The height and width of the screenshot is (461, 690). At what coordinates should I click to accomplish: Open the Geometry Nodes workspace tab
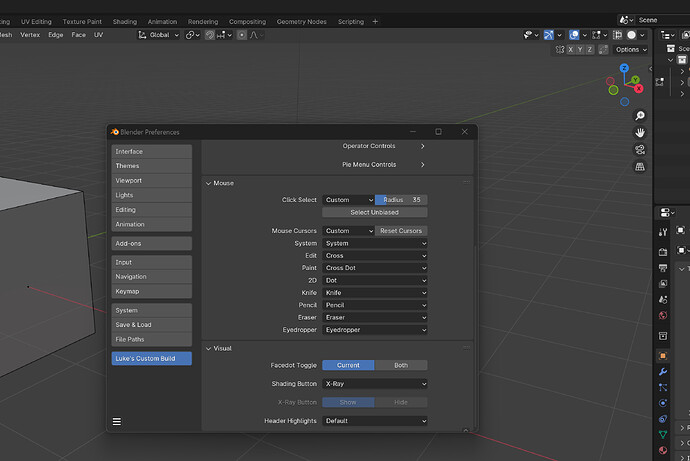[301, 22]
